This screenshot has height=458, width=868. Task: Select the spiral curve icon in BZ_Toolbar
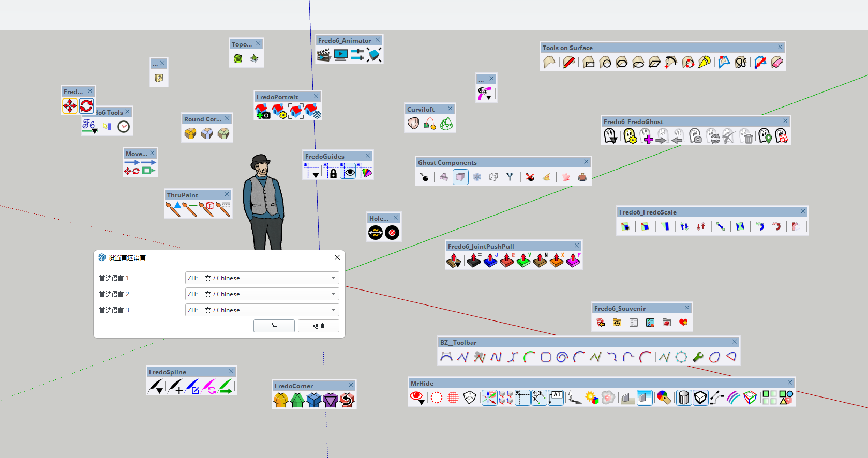(x=562, y=357)
